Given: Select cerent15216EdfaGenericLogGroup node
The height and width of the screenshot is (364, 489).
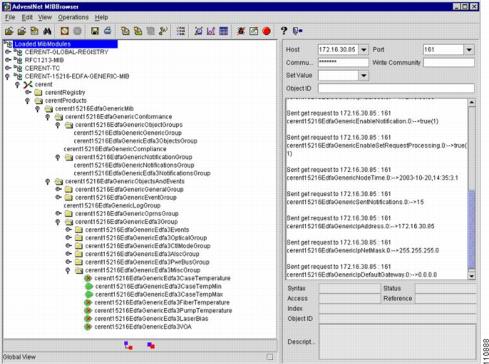Looking at the screenshot, I should 112,205.
